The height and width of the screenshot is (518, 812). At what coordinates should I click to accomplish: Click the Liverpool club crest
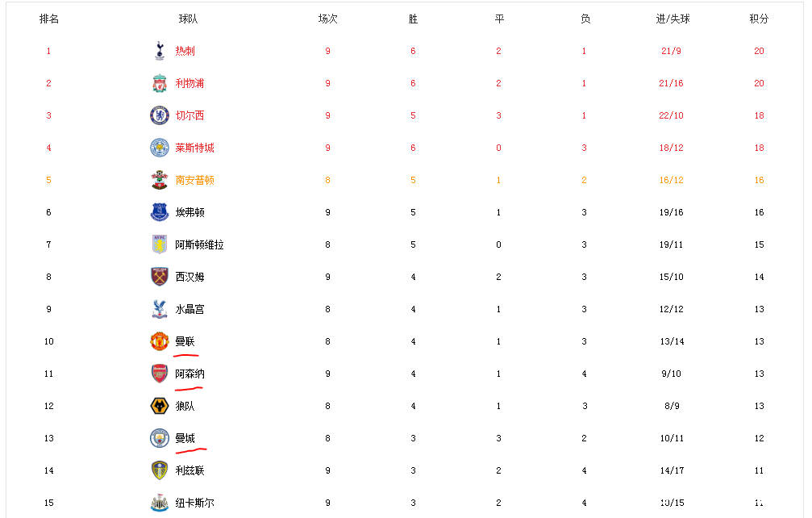click(x=159, y=83)
